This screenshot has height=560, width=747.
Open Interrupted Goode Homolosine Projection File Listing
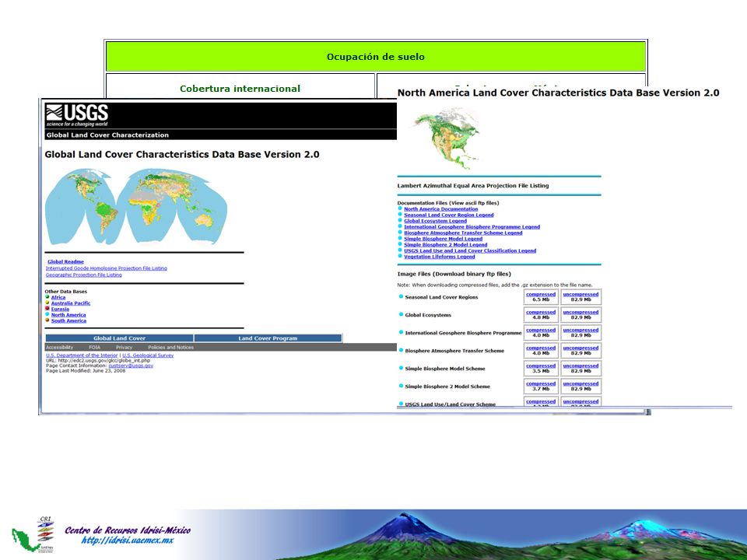coord(107,268)
